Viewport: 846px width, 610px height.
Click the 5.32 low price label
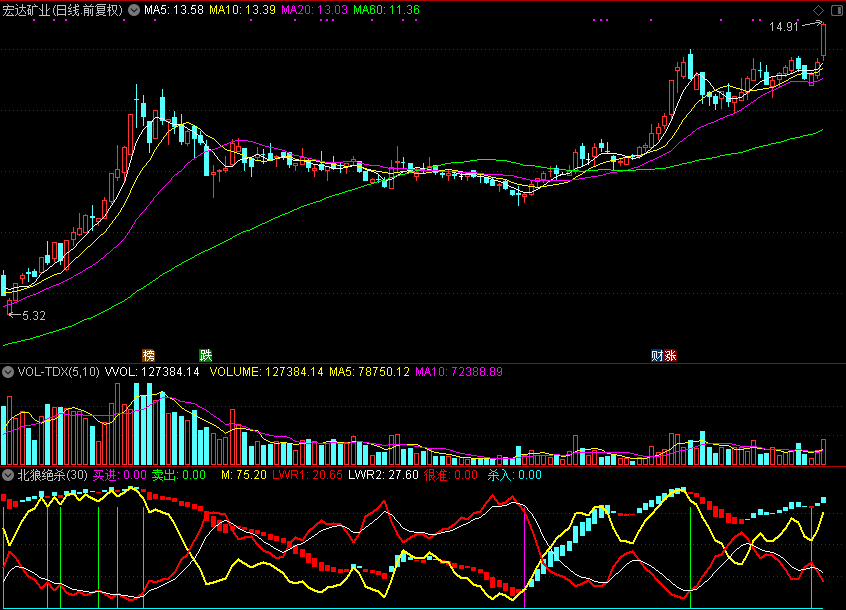(x=34, y=316)
